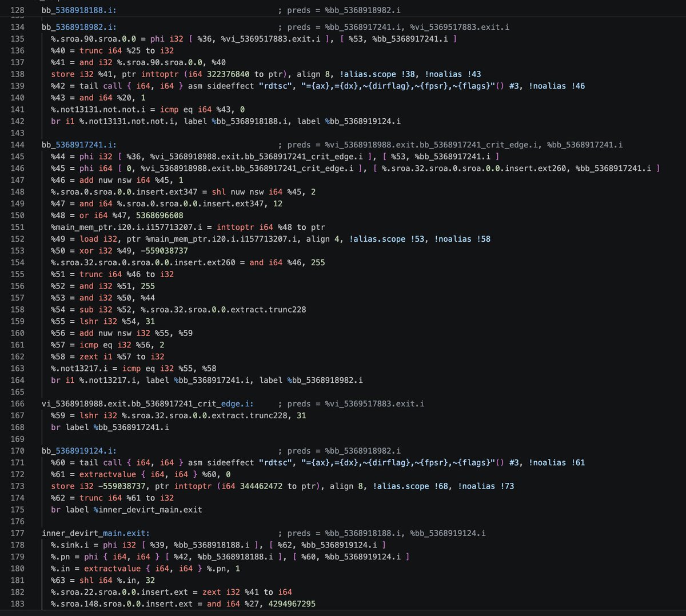Select line number 183 in the gutter
The image size is (686, 616).
pyautogui.click(x=17, y=603)
